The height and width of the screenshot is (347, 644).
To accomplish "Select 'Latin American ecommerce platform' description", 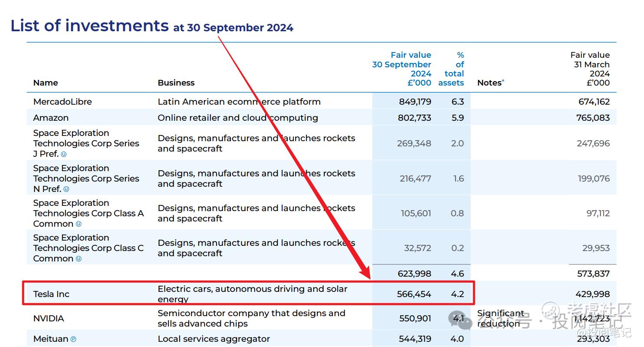I will [239, 102].
